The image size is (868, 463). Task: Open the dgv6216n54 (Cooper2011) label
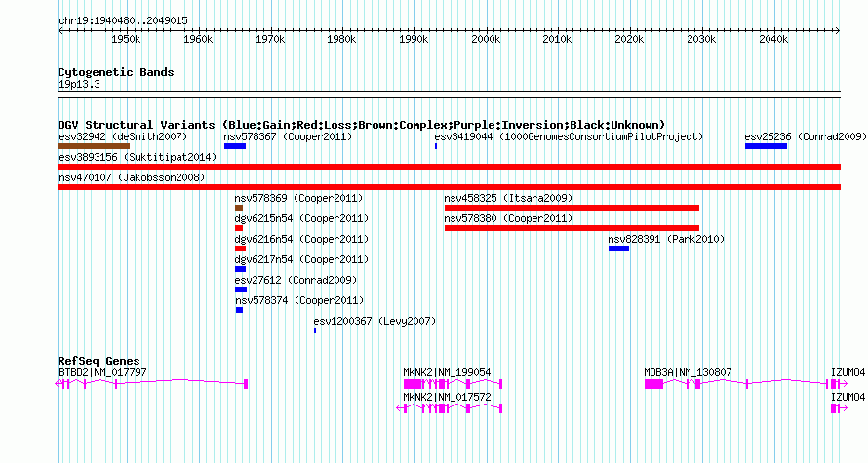tap(301, 240)
